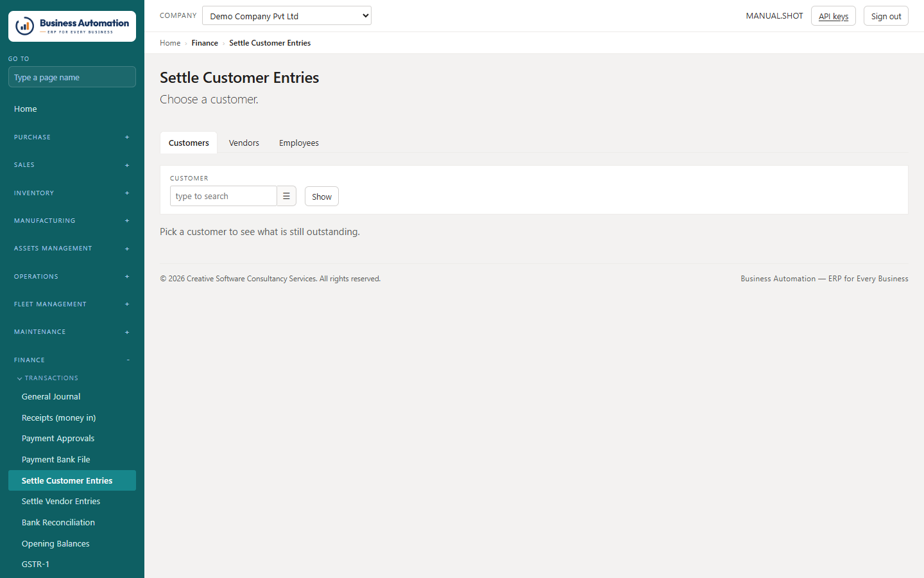Select Settle Customer Entries in sidebar
This screenshot has width=924, height=578.
pyautogui.click(x=72, y=480)
